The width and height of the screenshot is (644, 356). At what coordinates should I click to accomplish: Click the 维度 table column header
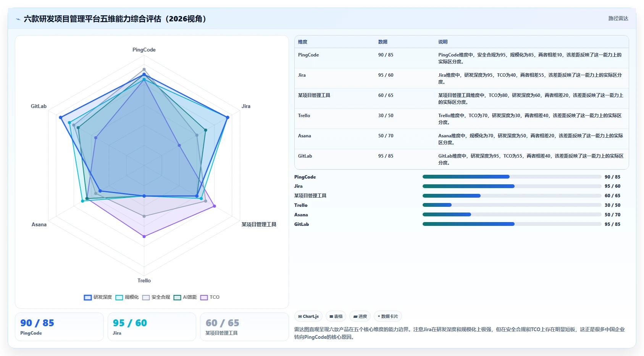coord(303,42)
